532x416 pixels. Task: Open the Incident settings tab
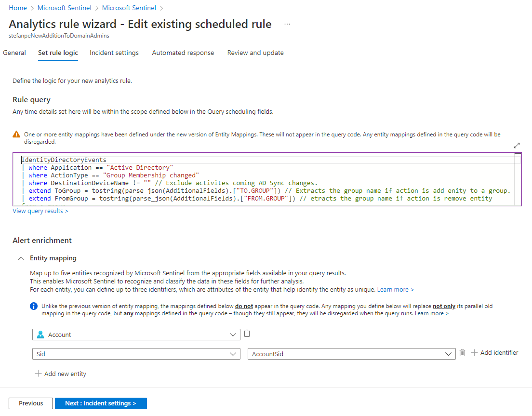coord(114,53)
